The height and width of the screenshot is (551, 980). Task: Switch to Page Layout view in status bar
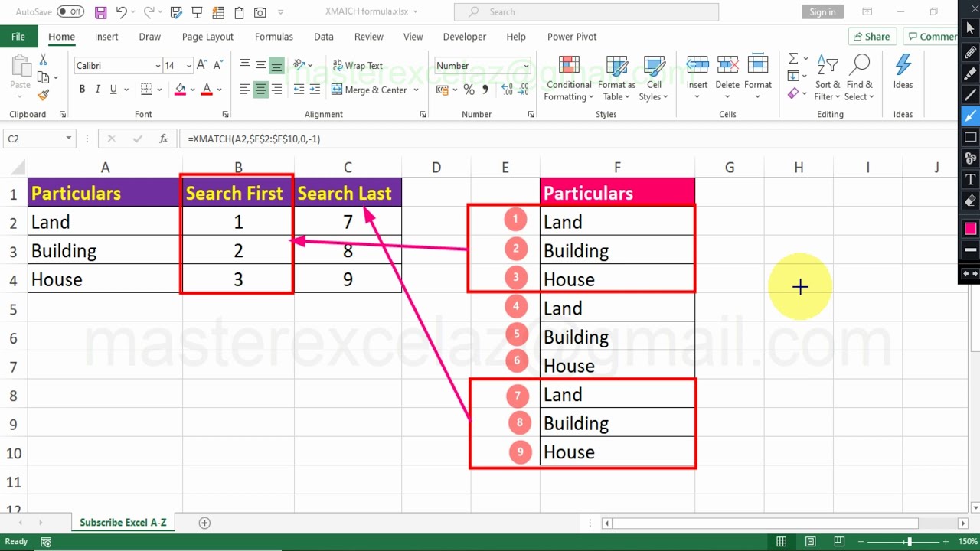coord(810,542)
